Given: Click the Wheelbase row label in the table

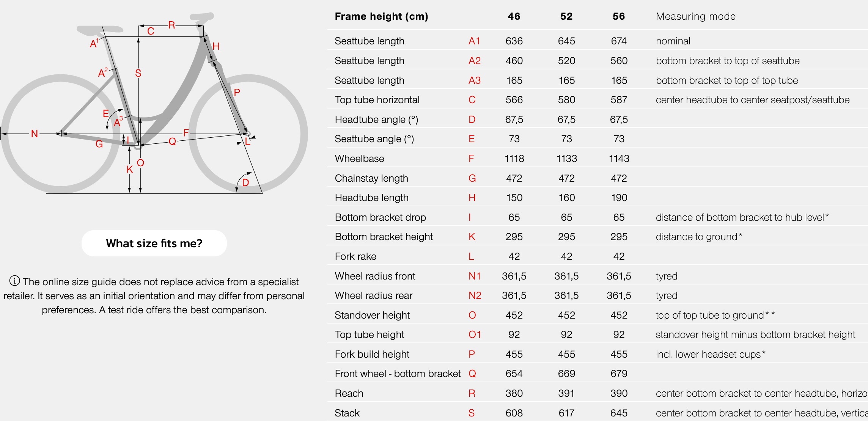Looking at the screenshot, I should pyautogui.click(x=359, y=159).
